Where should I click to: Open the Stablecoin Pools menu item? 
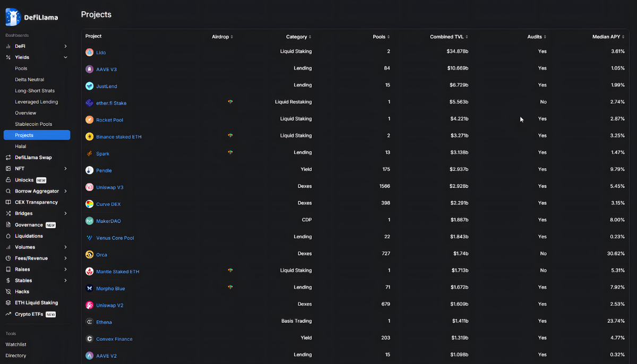coord(33,124)
